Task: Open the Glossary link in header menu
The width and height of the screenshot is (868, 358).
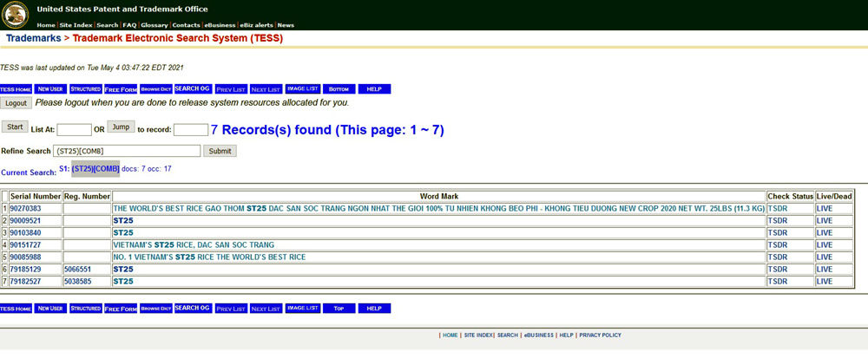Action: 154,25
